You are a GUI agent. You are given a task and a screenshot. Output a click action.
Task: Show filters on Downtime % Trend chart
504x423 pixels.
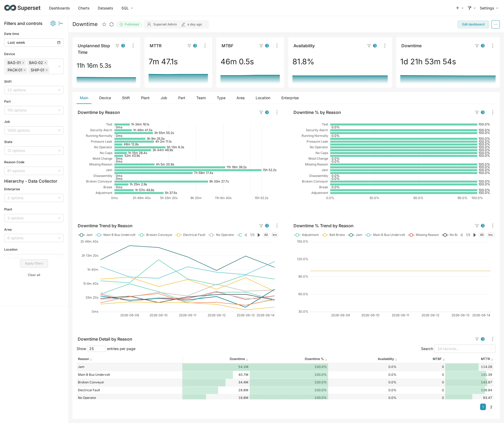pos(480,226)
